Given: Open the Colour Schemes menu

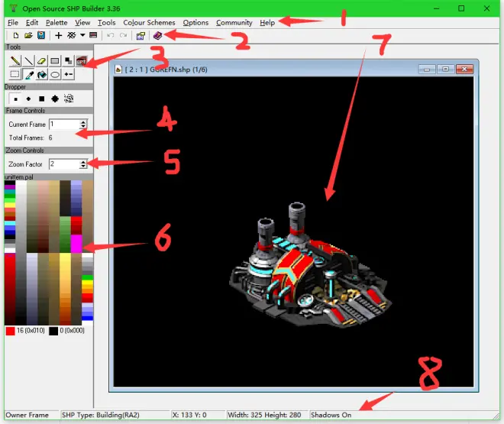Looking at the screenshot, I should [149, 23].
